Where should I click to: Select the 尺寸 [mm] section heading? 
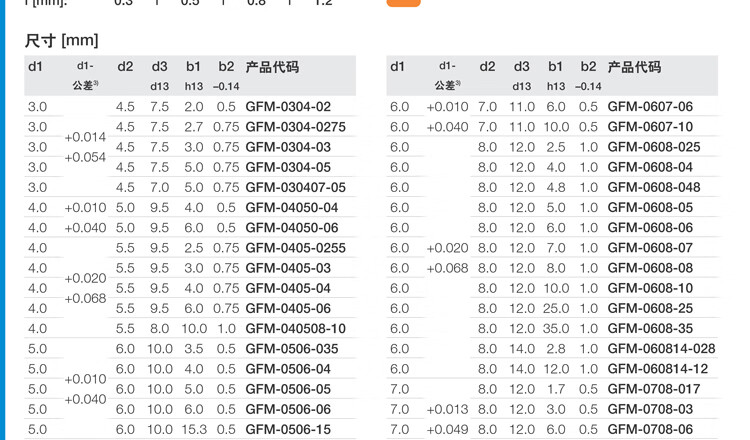62,41
